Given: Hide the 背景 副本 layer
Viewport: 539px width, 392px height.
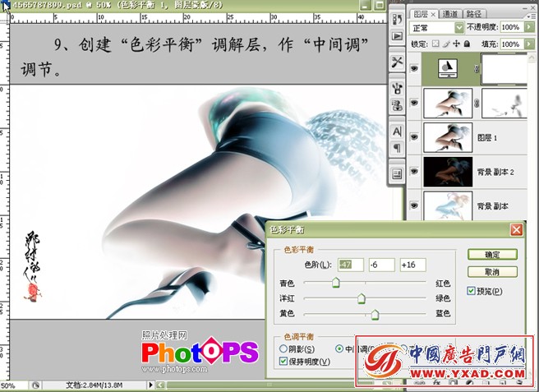Looking at the screenshot, I should click(414, 205).
